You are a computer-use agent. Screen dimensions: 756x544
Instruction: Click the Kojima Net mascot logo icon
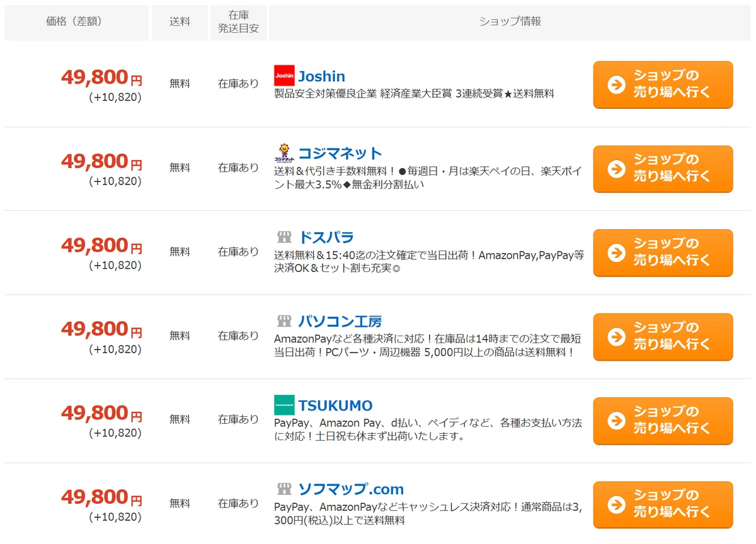click(284, 152)
